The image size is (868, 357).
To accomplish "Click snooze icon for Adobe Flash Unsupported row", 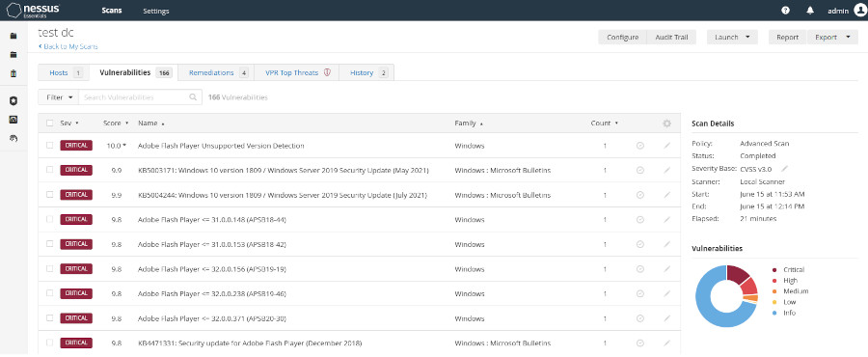I will pos(640,146).
